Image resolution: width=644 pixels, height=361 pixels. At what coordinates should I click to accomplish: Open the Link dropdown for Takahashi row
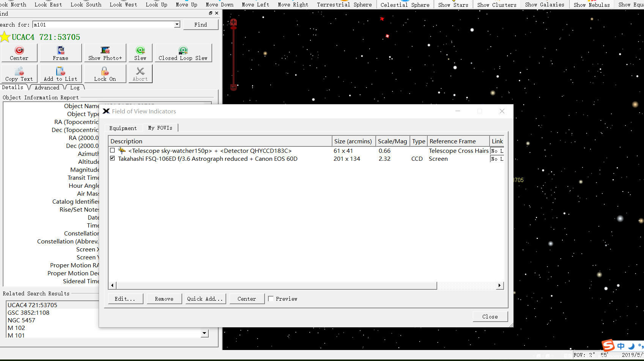(x=497, y=159)
